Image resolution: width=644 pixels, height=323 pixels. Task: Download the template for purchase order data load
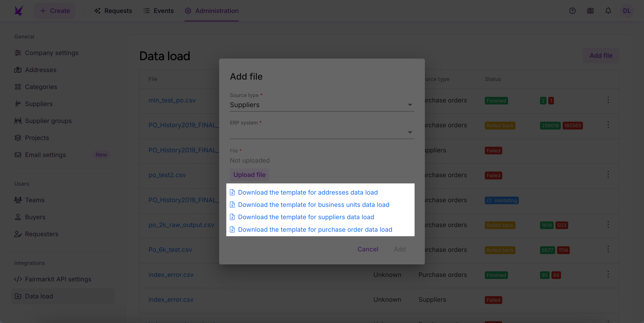[x=315, y=229]
